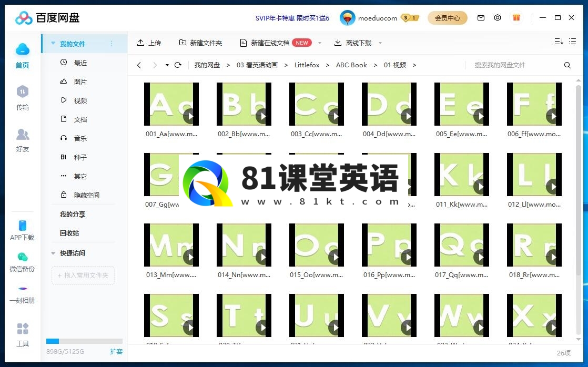Click 新建文件夹 new folder button

click(x=200, y=43)
